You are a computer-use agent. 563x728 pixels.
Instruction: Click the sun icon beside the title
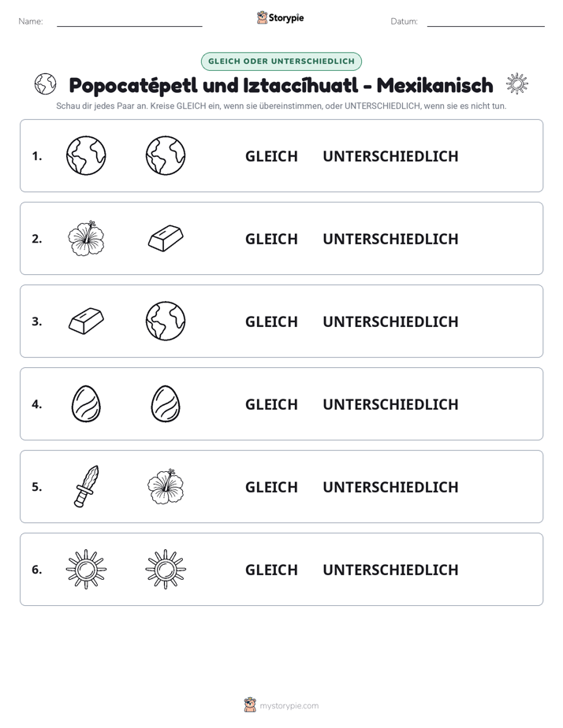[x=516, y=84]
